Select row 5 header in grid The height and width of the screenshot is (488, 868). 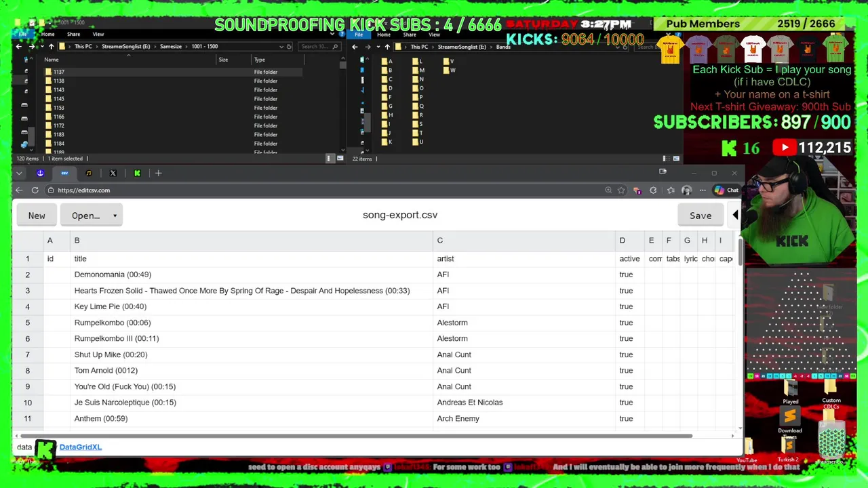28,323
